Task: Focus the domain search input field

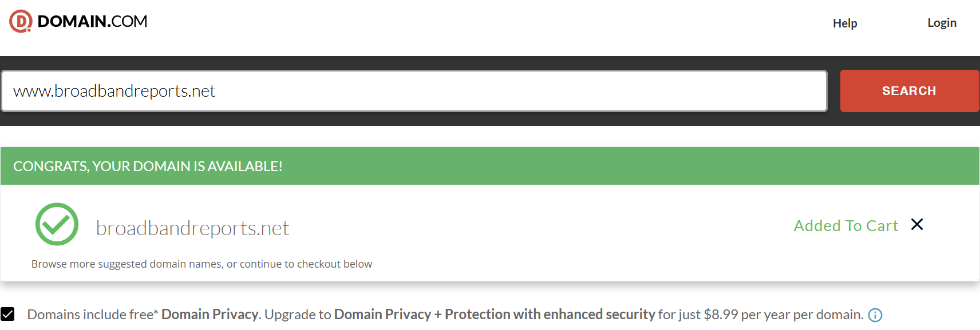Action: [414, 91]
